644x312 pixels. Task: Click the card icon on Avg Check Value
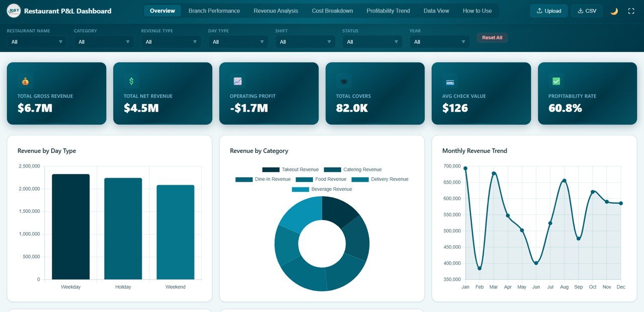coord(449,81)
